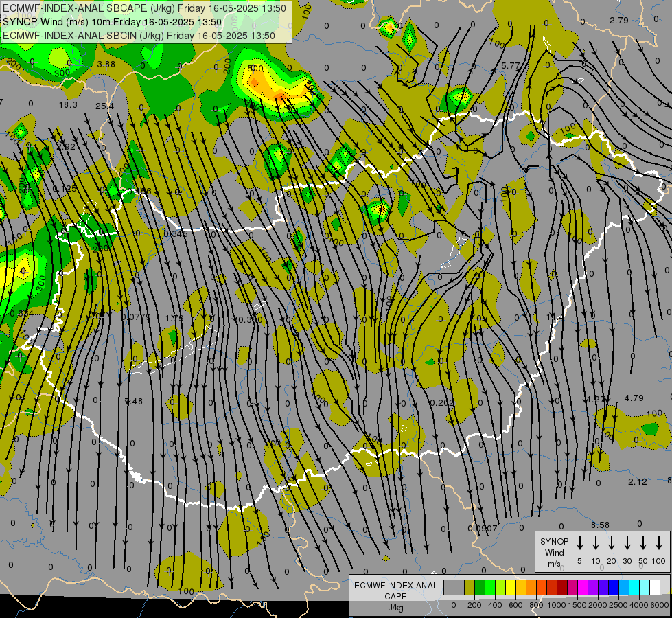Screen dimensions: 672x618
Task: Click the 2.79 value on the map
Action: click(619, 20)
